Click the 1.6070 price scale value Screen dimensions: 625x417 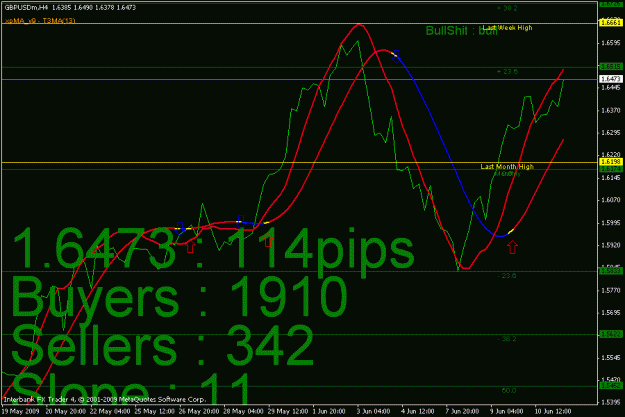click(x=611, y=200)
